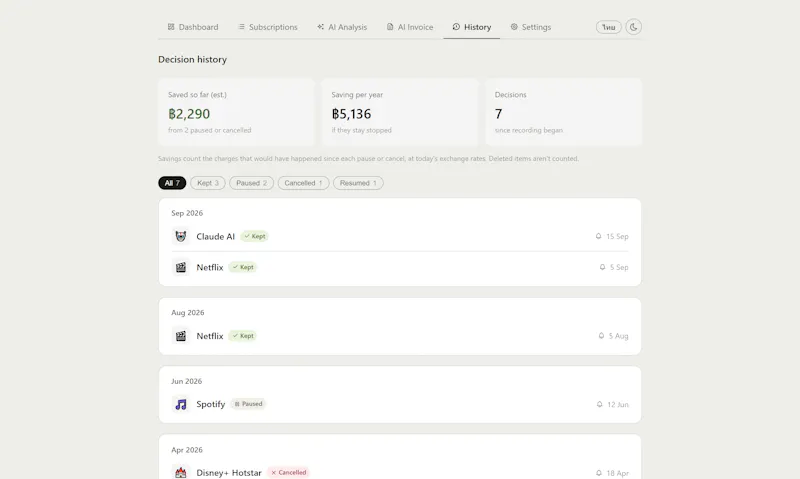Click the Disney+ Hotstar icon
The image size is (800, 479).
(x=181, y=472)
